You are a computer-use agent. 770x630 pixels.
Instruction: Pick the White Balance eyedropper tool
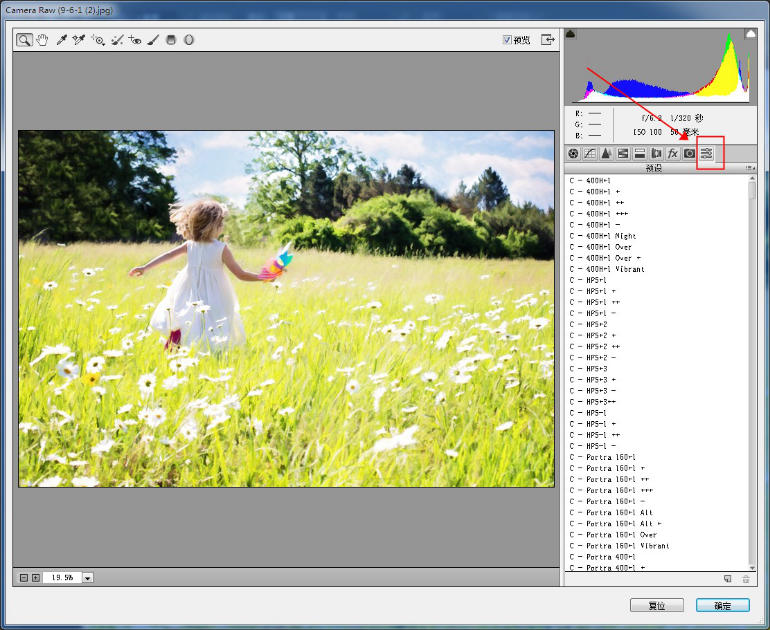point(61,40)
